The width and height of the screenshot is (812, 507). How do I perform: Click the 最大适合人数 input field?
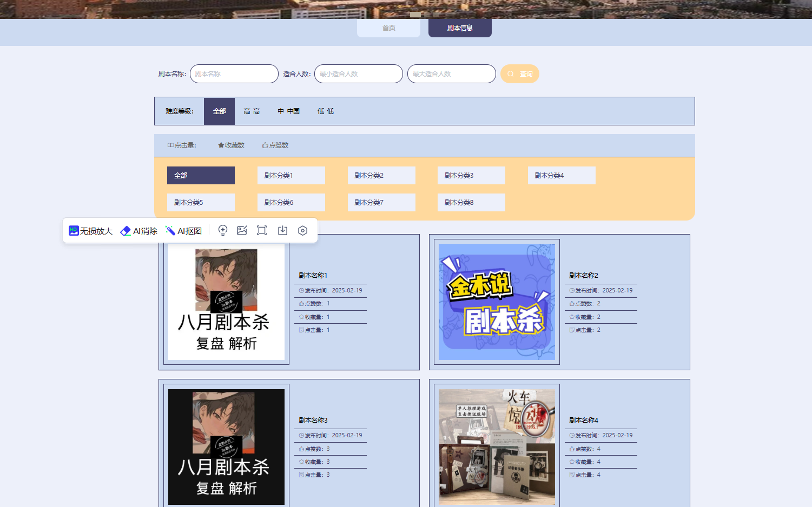pyautogui.click(x=451, y=74)
